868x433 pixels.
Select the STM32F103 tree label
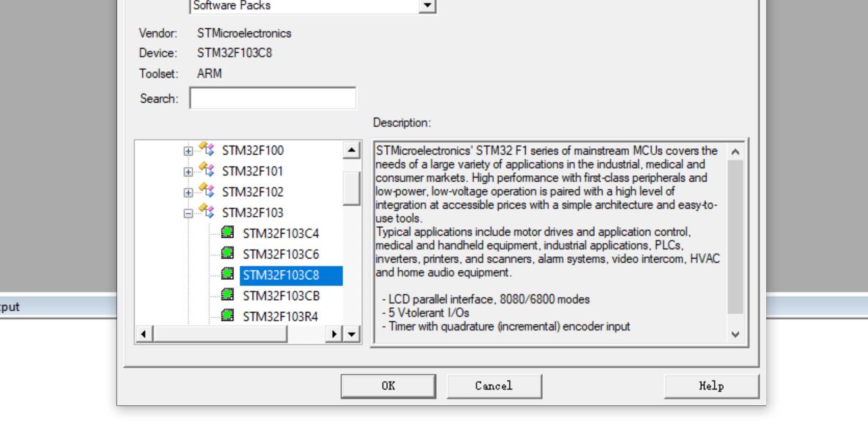(x=252, y=213)
